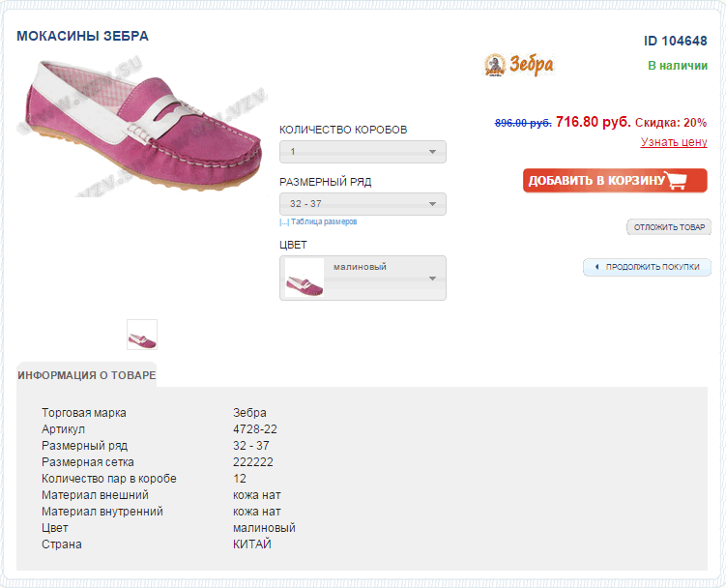Click the Добавить в корзину button text
This screenshot has height=588, width=726.
596,181
